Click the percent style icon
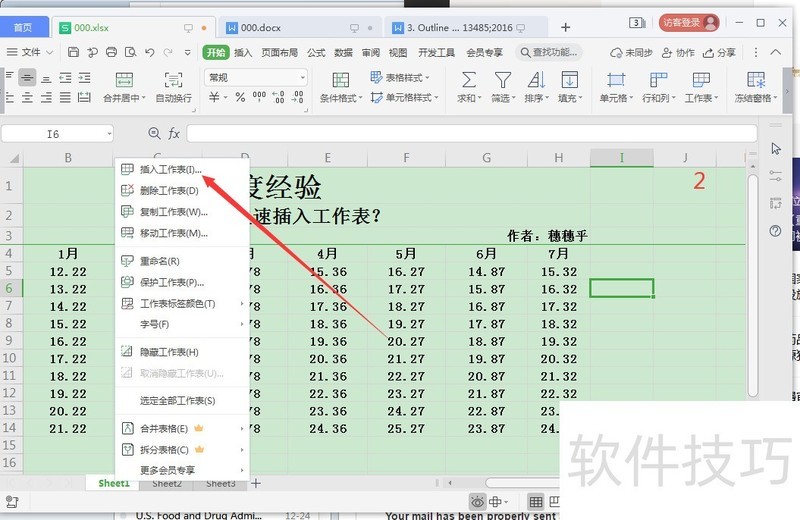The width and height of the screenshot is (800, 520). point(240,97)
